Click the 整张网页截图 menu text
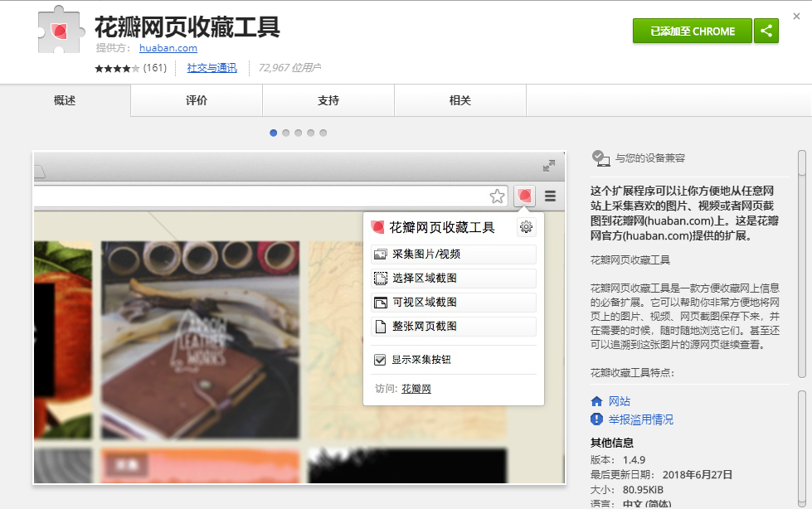This screenshot has height=509, width=812. pyautogui.click(x=425, y=327)
